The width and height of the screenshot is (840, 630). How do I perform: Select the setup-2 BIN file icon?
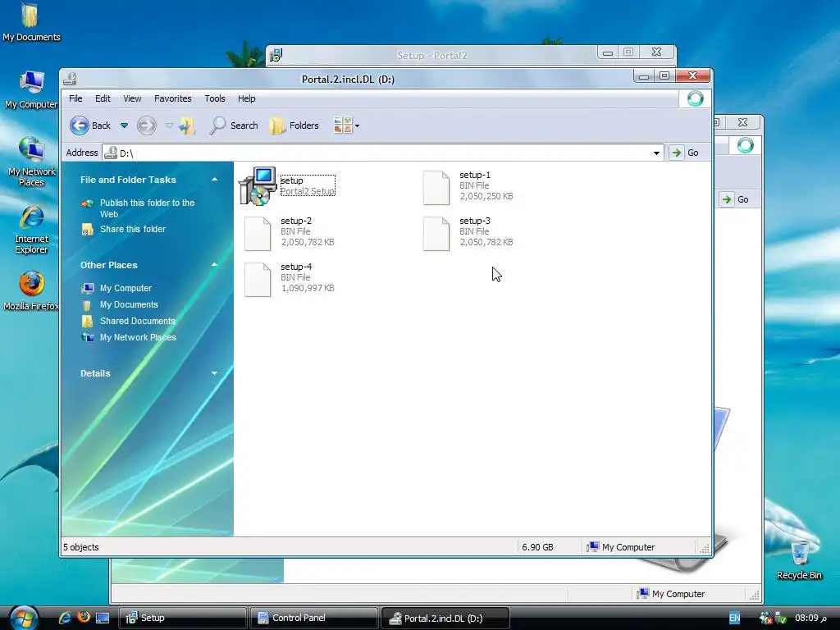[258, 234]
